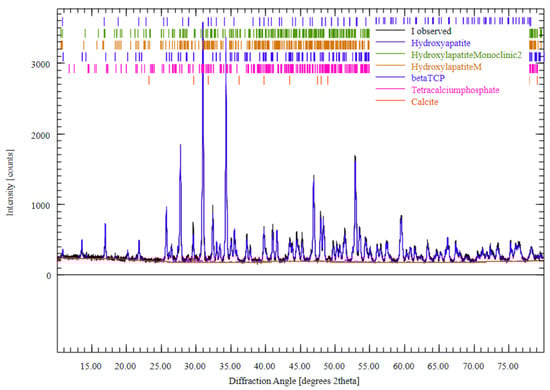Click the Calcite legend label

[424, 102]
